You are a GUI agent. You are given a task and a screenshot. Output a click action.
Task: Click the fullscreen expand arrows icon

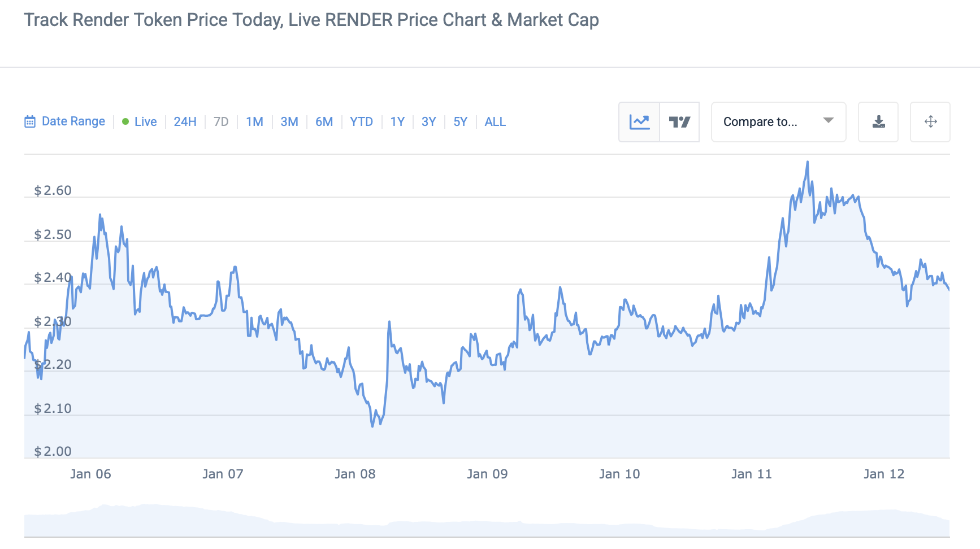tap(930, 122)
